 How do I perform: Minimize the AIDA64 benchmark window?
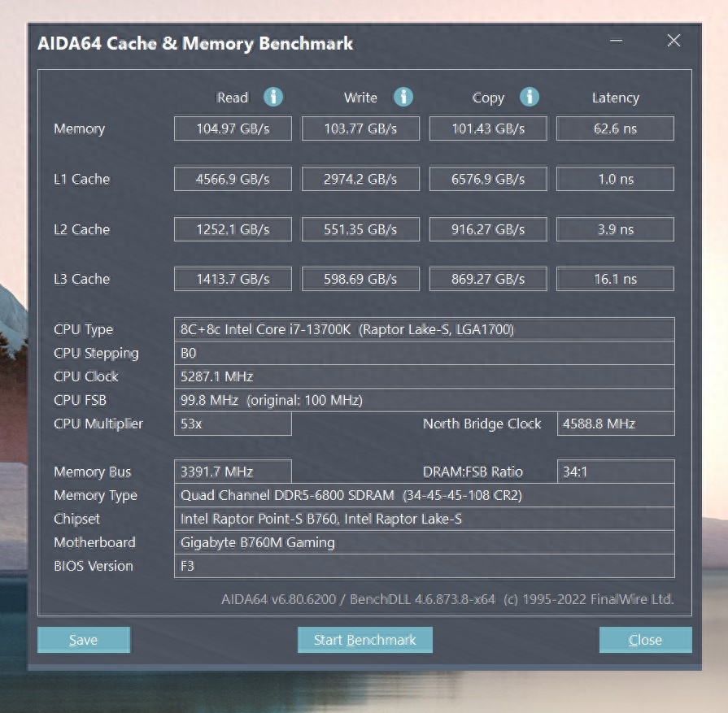(616, 41)
